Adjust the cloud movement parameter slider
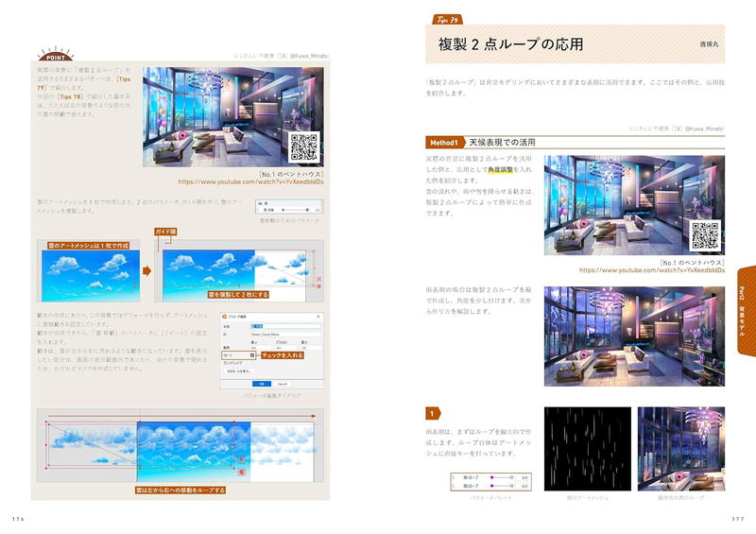 coord(295,210)
